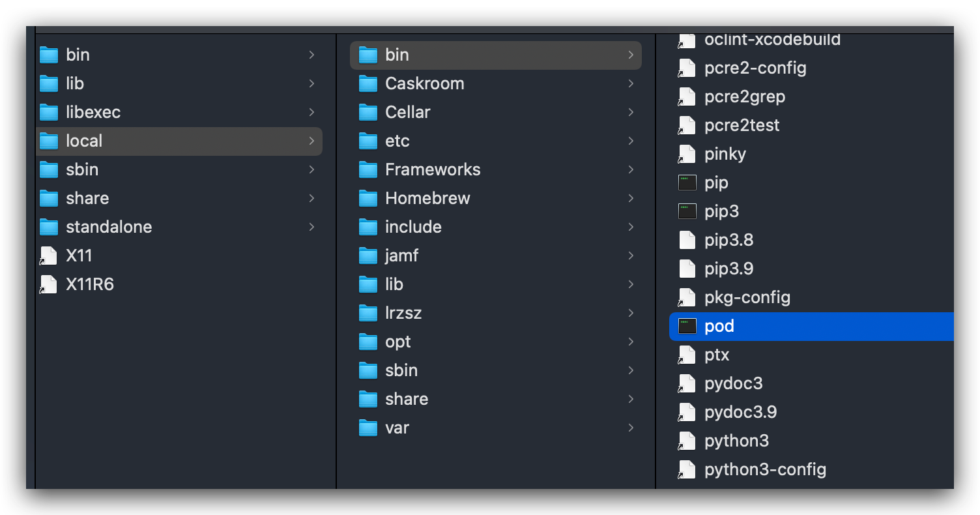
Task: Select the 'X11R6' alias name
Action: [x=90, y=284]
